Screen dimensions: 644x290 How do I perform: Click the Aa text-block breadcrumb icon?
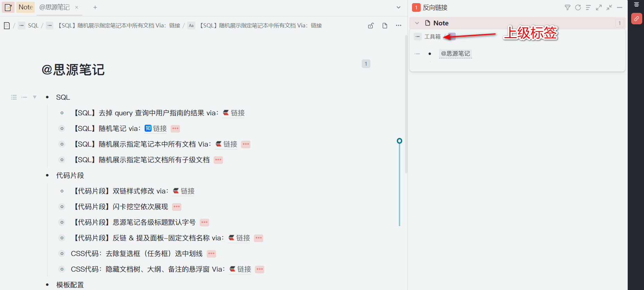click(191, 26)
